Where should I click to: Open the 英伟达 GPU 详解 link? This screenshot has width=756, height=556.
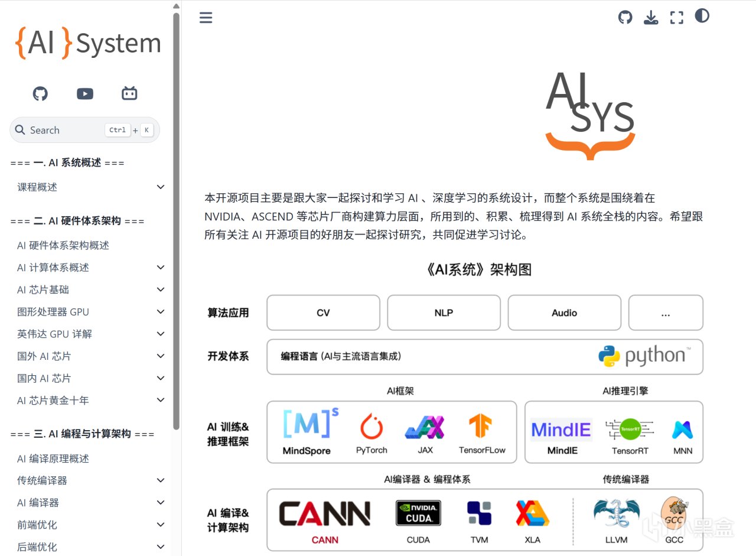[54, 334]
